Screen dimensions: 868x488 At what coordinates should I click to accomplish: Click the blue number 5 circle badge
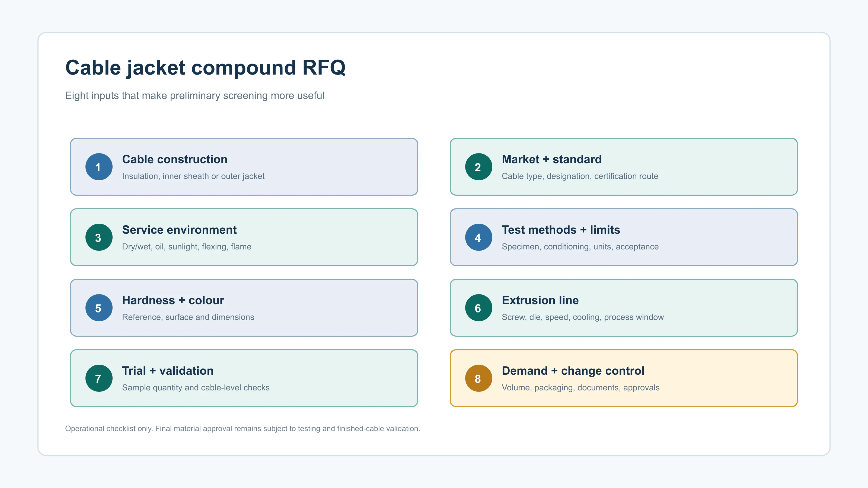click(99, 307)
